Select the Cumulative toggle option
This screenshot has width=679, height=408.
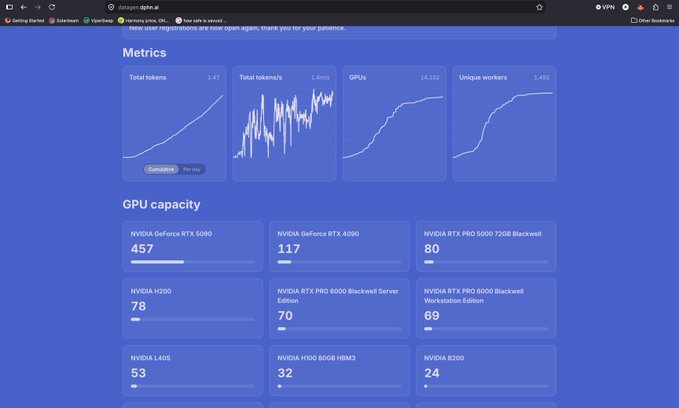coord(161,169)
